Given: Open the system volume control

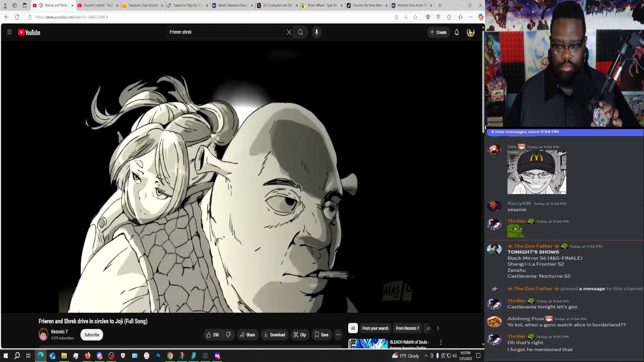Looking at the screenshot, I should pos(455,356).
